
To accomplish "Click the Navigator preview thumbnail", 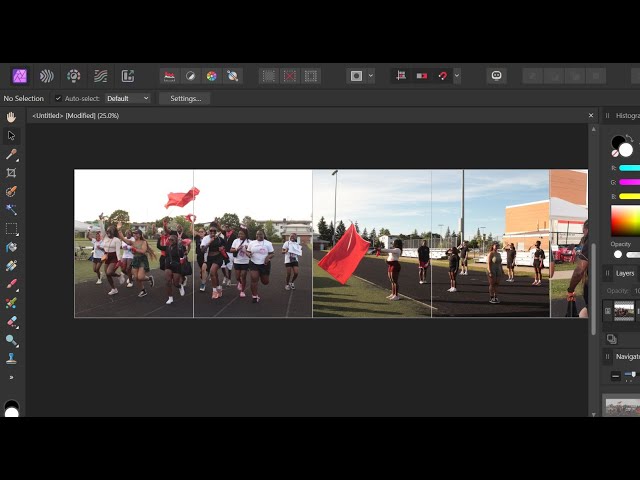I will coord(622,407).
